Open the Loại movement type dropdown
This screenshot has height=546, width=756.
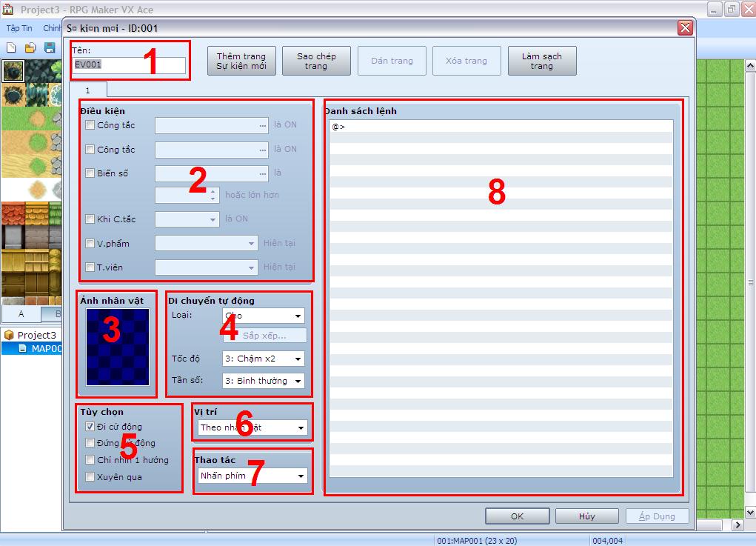point(264,316)
